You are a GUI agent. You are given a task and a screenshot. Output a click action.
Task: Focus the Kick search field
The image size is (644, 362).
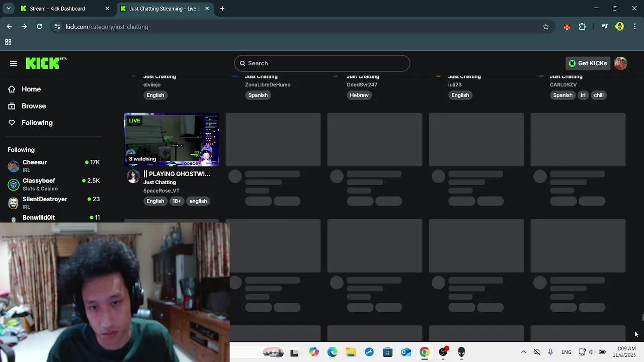click(322, 63)
